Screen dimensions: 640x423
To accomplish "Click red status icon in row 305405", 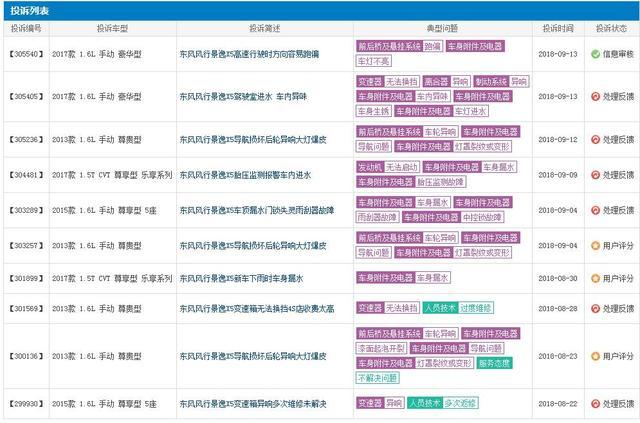I will click(x=596, y=96).
